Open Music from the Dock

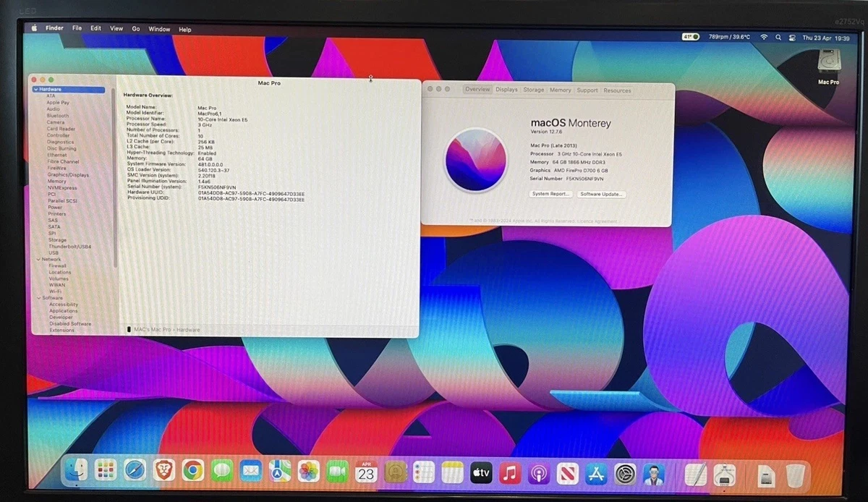(x=510, y=472)
